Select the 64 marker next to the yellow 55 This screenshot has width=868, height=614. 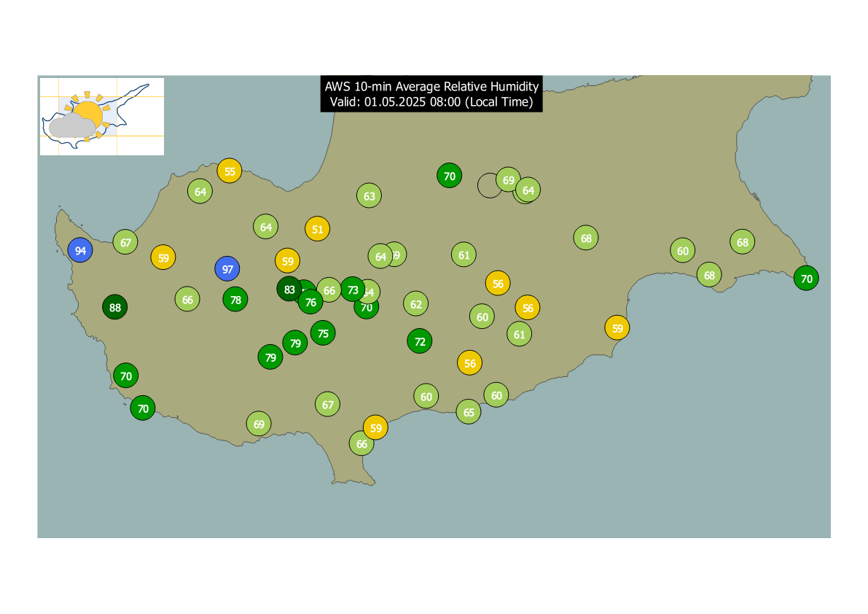(200, 192)
